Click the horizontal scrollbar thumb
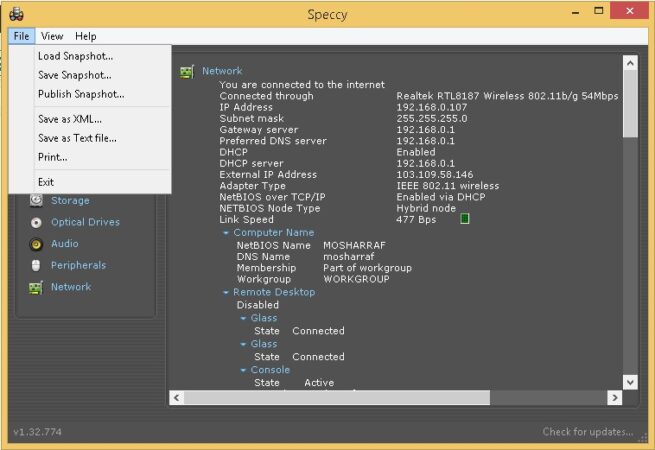This screenshot has height=450, width=655. click(337, 398)
